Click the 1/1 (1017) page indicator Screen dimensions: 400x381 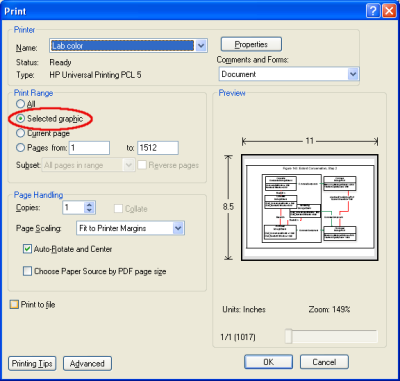238,337
